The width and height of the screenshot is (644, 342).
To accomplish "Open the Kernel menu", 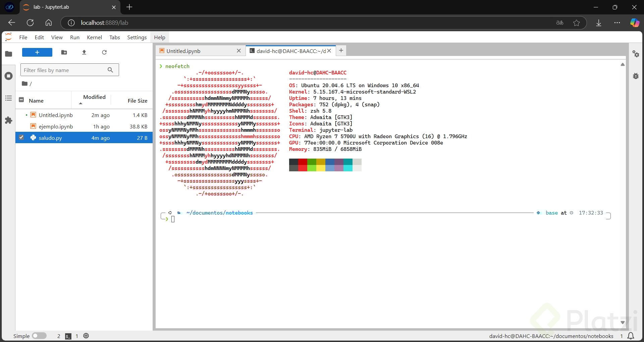I will [x=94, y=37].
